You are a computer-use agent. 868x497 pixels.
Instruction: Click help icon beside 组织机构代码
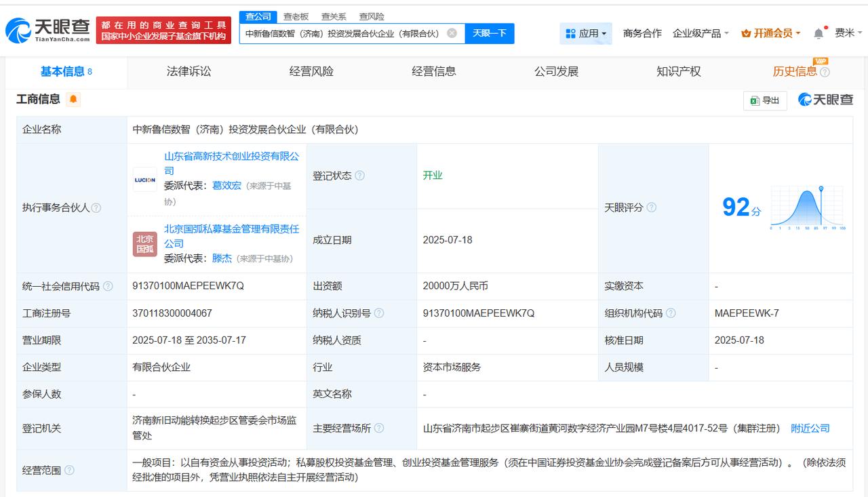click(x=670, y=313)
